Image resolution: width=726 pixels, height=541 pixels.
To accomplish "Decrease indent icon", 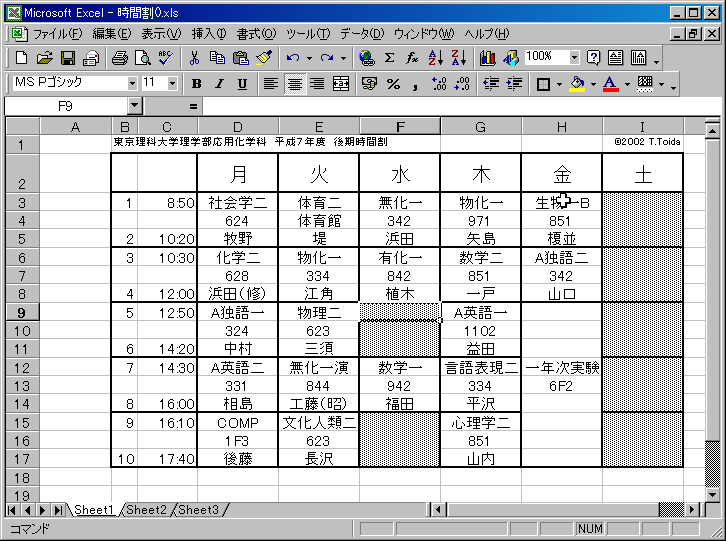I will (491, 84).
